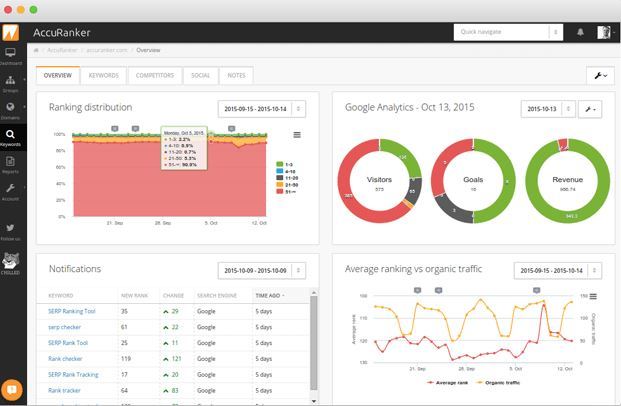This screenshot has height=406, width=621.
Task: Sort by the Change column header
Action: tap(173, 295)
